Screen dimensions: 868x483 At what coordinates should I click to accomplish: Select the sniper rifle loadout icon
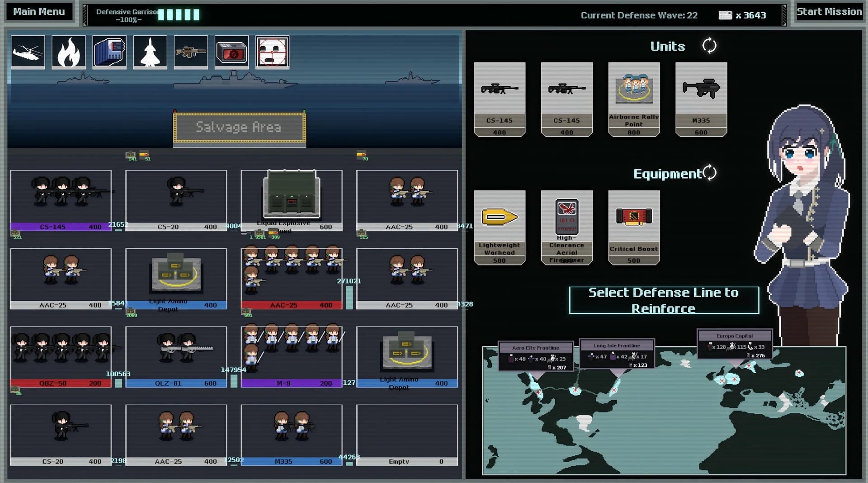[x=190, y=52]
